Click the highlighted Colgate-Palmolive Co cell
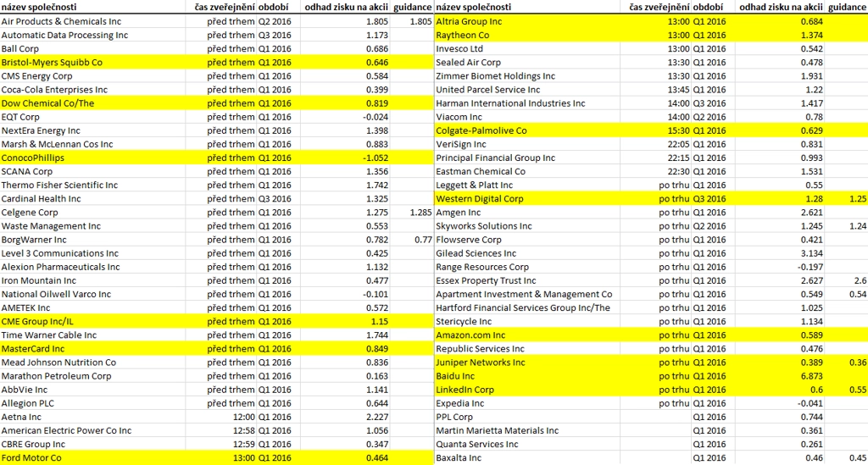This screenshot has height=465, width=868. (x=527, y=130)
